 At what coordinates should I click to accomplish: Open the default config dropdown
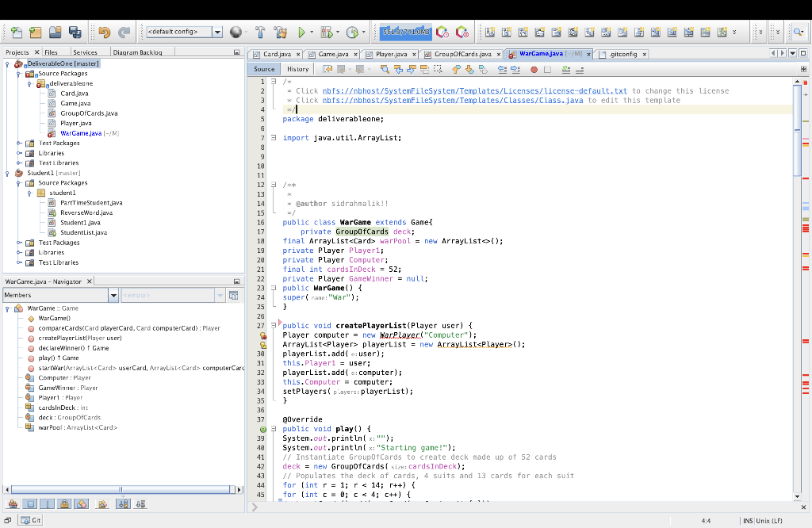[x=217, y=33]
